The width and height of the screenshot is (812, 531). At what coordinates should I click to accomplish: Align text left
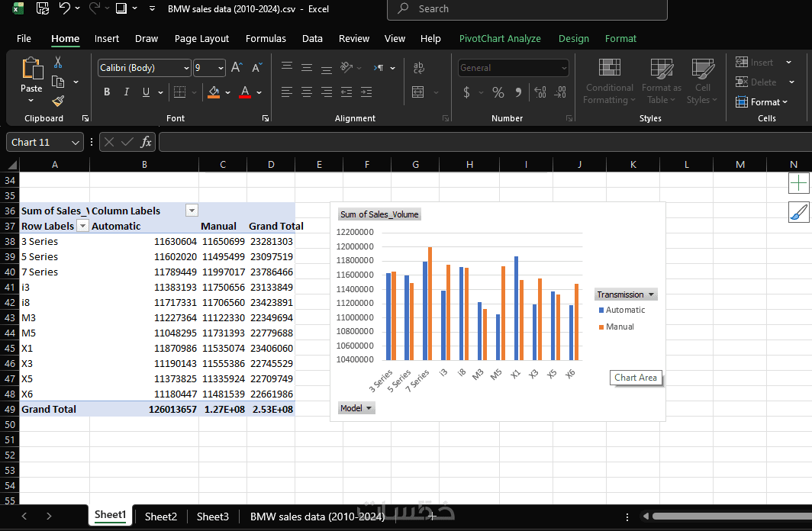tap(287, 92)
